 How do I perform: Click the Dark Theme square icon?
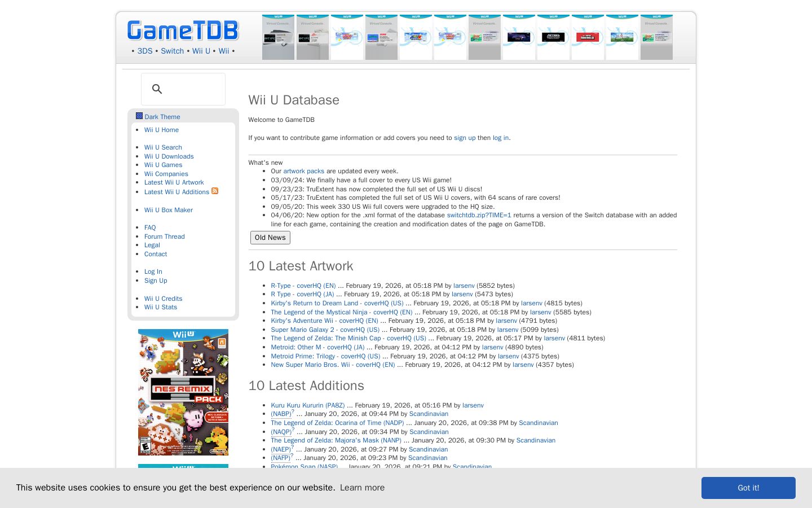[x=139, y=116]
